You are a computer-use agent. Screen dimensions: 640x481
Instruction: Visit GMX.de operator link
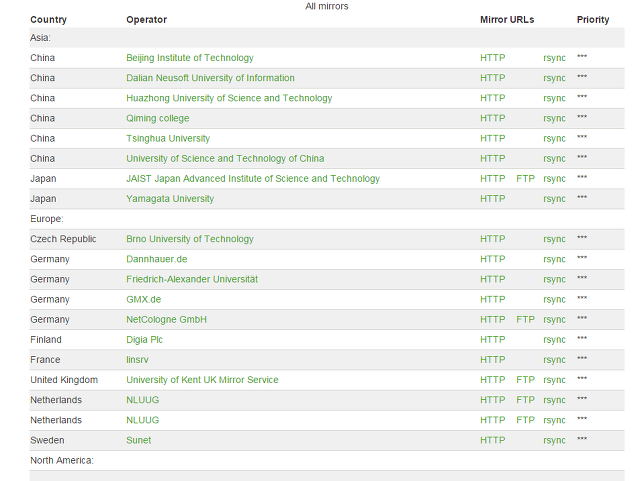[x=143, y=299]
